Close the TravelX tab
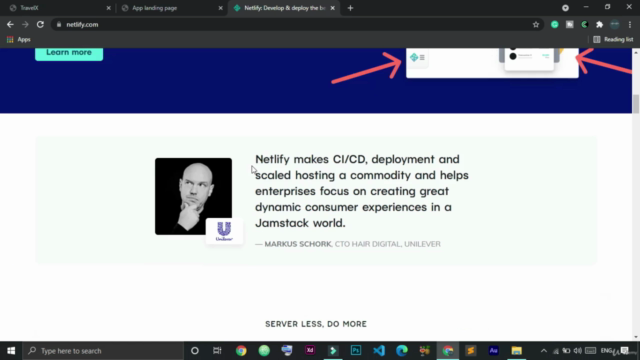640x360 pixels. [109, 8]
